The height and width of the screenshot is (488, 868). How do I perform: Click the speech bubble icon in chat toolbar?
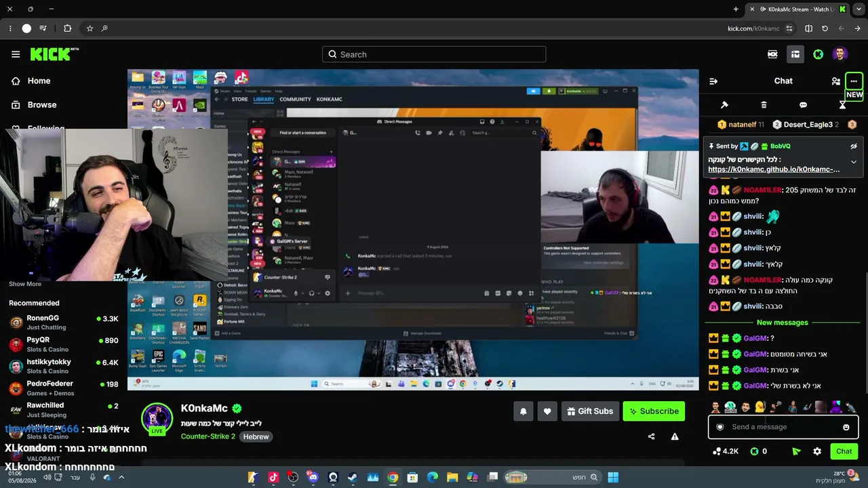[803, 105]
